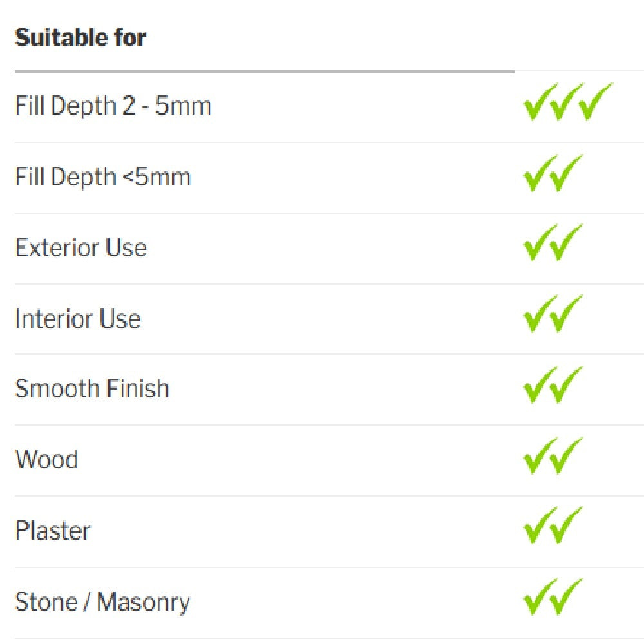Screen dimensions: 644x644
Task: Choose the 'Smooth Finish' label
Action: (92, 389)
